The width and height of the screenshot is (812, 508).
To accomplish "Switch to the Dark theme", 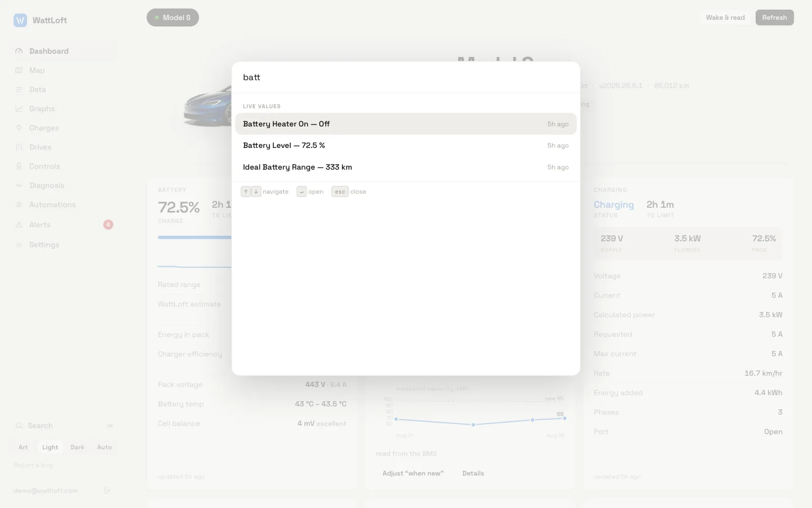I will (x=77, y=447).
